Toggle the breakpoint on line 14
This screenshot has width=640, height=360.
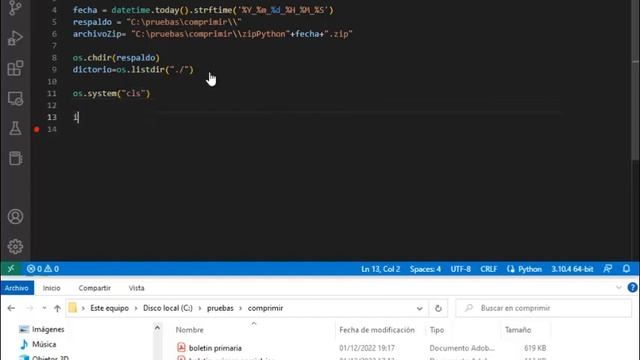[37, 129]
